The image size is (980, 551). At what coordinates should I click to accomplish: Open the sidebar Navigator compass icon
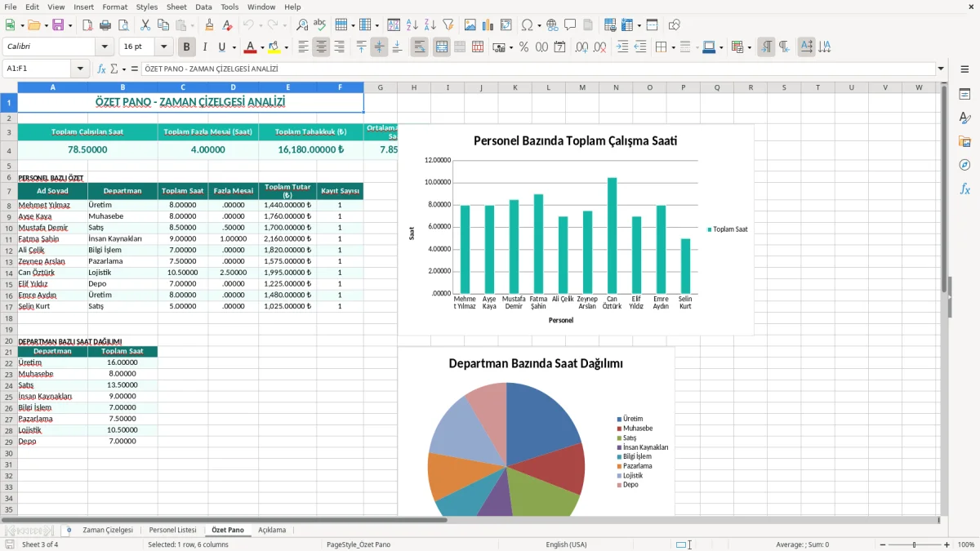964,165
